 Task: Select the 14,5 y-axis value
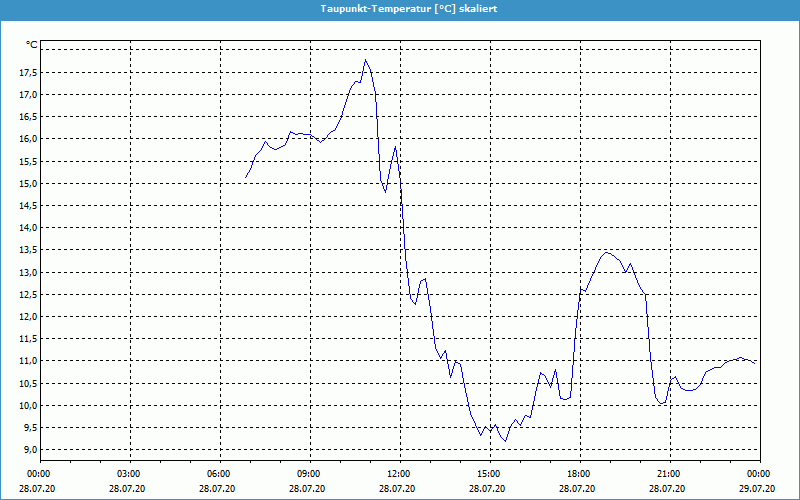click(x=28, y=206)
